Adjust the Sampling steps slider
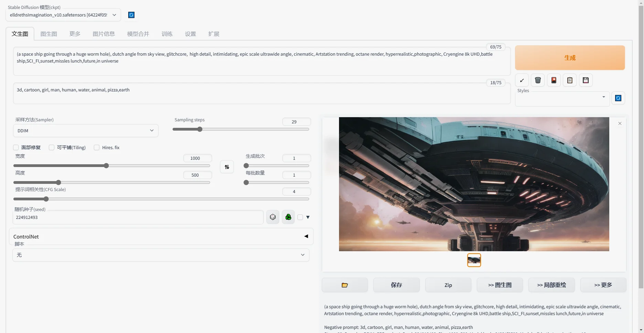Viewport: 644px width, 333px height. click(241, 129)
